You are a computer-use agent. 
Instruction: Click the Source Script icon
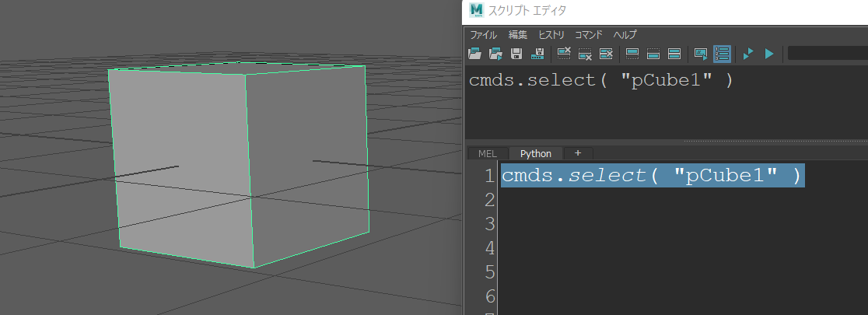495,54
